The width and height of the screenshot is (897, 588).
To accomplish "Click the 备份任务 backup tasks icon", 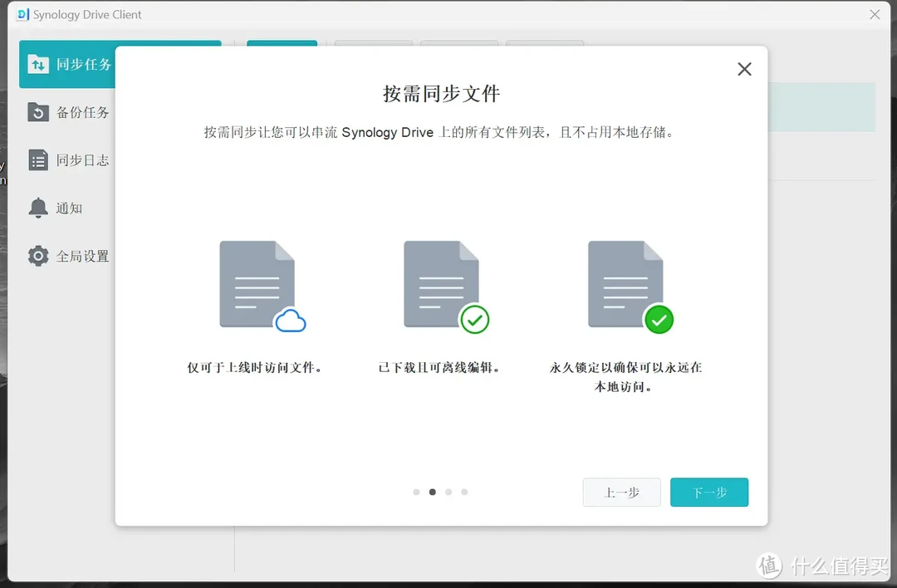I will (x=37, y=112).
